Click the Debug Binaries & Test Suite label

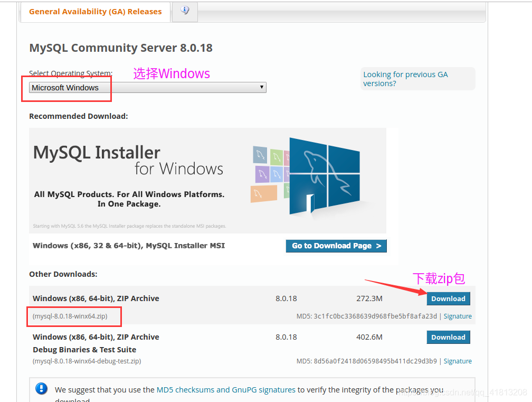coord(84,350)
